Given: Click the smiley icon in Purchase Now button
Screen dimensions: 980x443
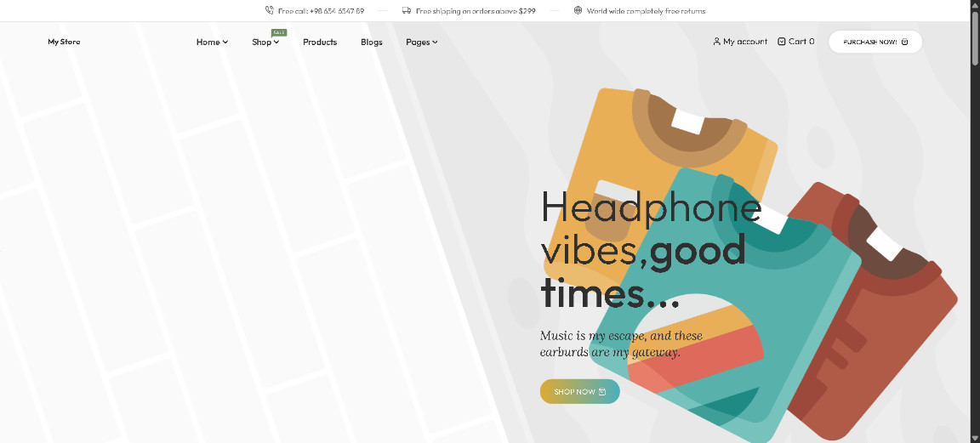Looking at the screenshot, I should coord(905,42).
